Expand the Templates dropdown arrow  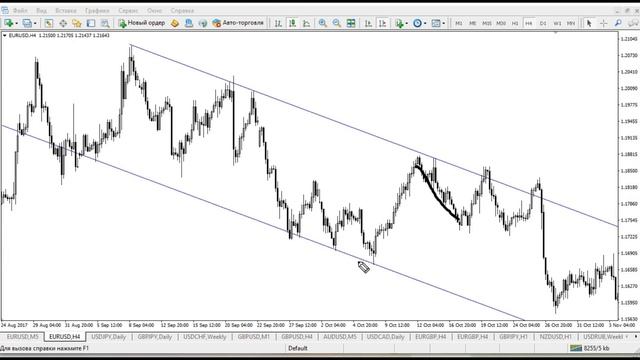[x=444, y=23]
